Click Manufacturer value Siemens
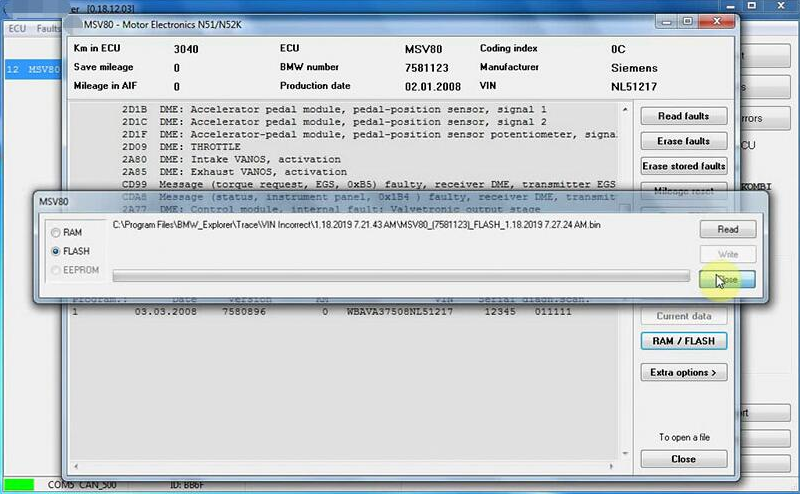Viewport: 800px width, 494px height. tap(634, 68)
